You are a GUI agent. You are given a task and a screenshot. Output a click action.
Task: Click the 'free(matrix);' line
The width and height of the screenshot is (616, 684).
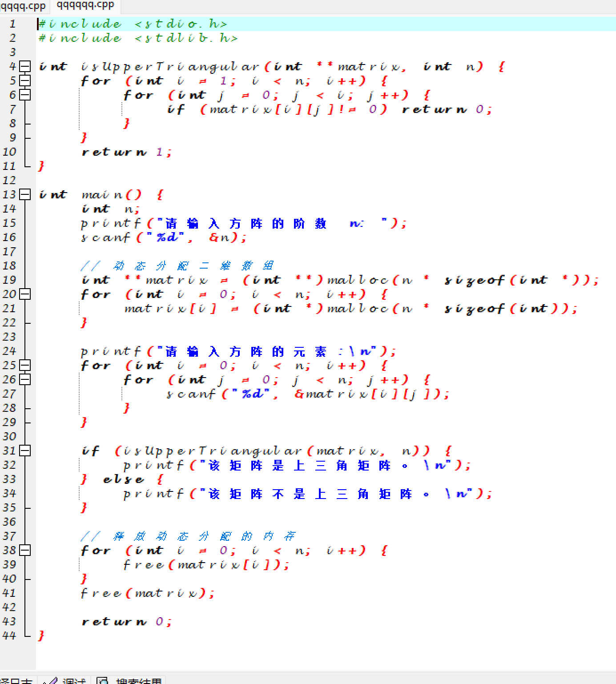(148, 593)
